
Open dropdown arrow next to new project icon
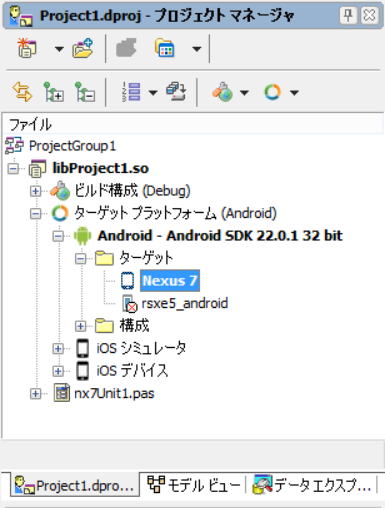tap(59, 49)
